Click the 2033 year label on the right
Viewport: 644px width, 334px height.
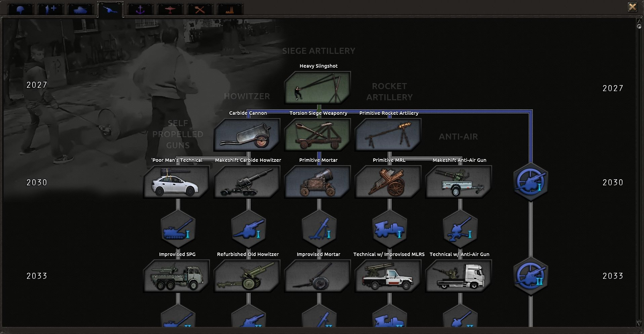(613, 276)
